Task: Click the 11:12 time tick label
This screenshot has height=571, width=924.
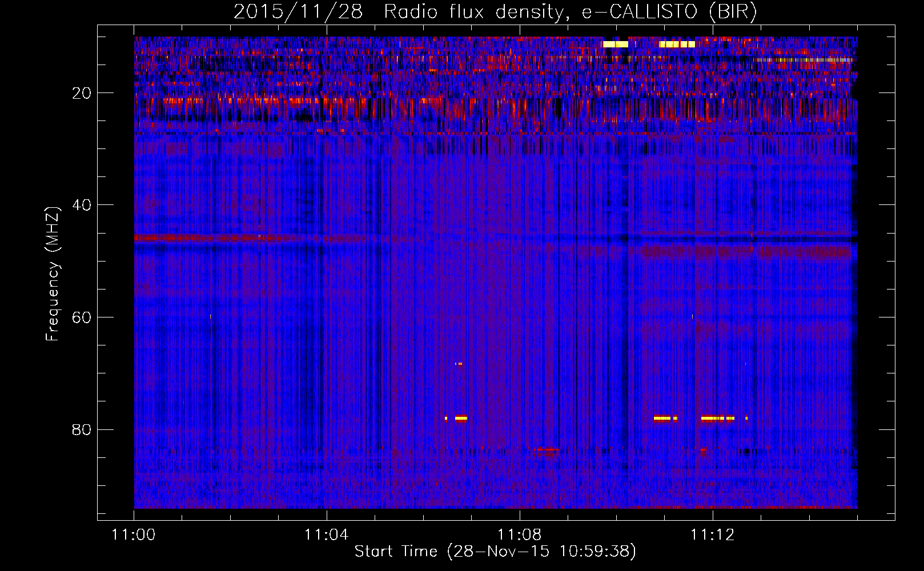Action: (x=713, y=535)
